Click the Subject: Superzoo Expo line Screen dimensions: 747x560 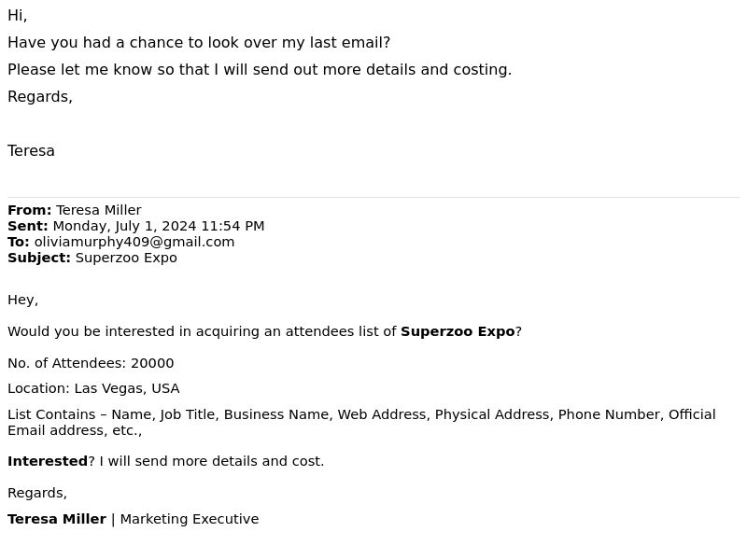(92, 258)
